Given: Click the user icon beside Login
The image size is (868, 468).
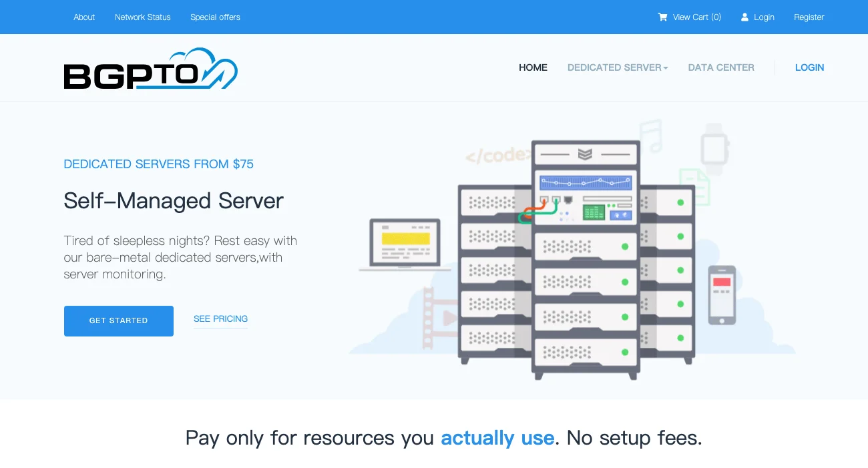Looking at the screenshot, I should pos(745,17).
